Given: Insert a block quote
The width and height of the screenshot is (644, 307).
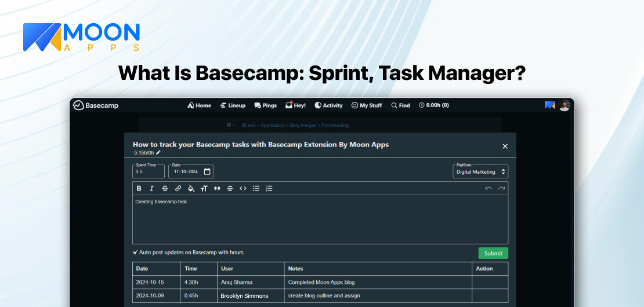Looking at the screenshot, I should pyautogui.click(x=217, y=189).
